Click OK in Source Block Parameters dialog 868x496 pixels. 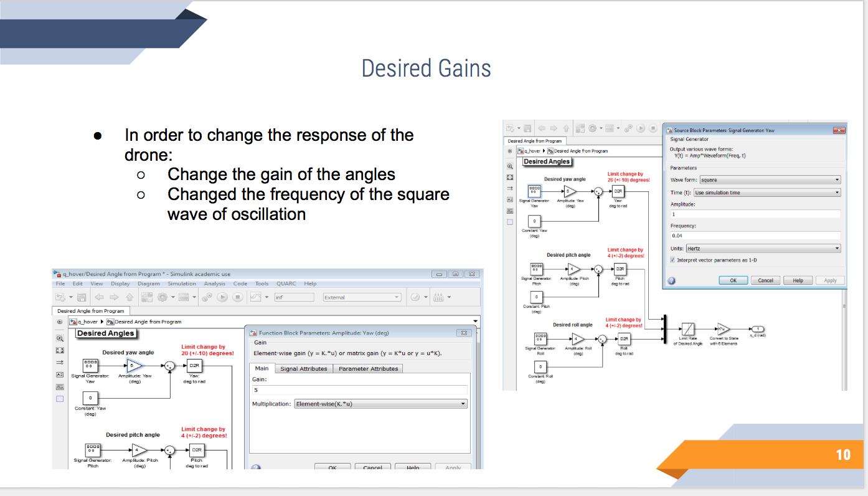point(733,280)
